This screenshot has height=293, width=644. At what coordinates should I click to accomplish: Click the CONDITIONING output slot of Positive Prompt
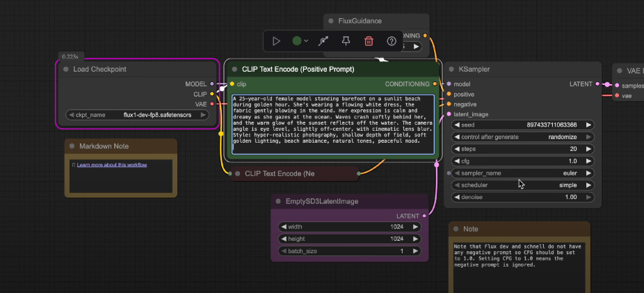click(435, 84)
